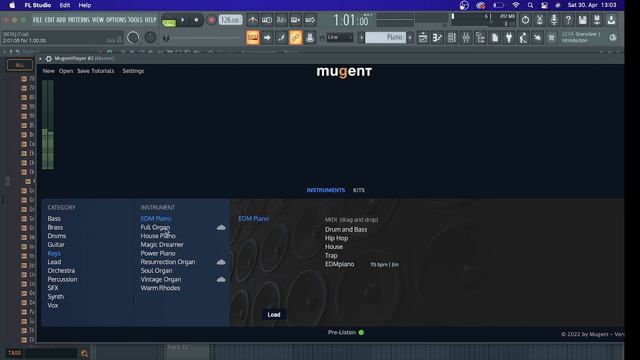The image size is (640, 360).
Task: Open FL Studio PATTERNS menu
Action: (x=79, y=20)
